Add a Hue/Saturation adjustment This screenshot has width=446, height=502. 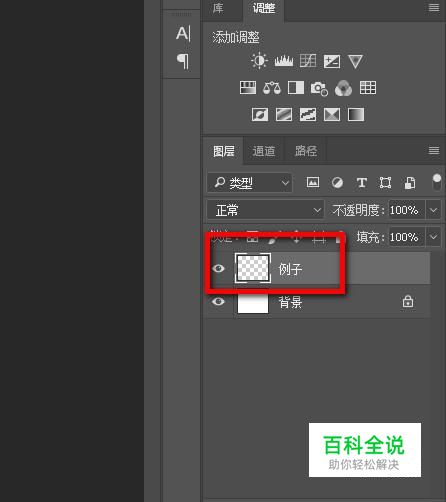pos(248,88)
